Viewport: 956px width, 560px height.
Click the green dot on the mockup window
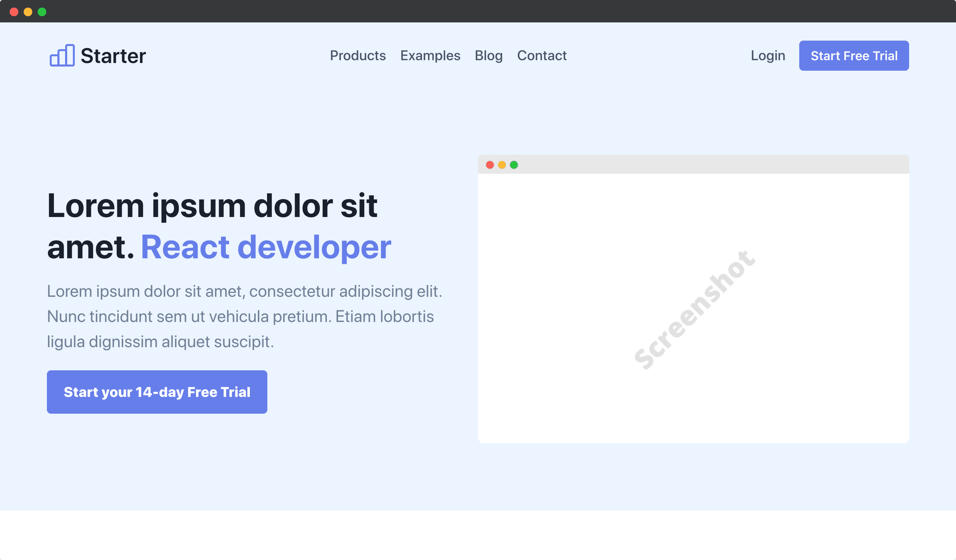(x=514, y=164)
